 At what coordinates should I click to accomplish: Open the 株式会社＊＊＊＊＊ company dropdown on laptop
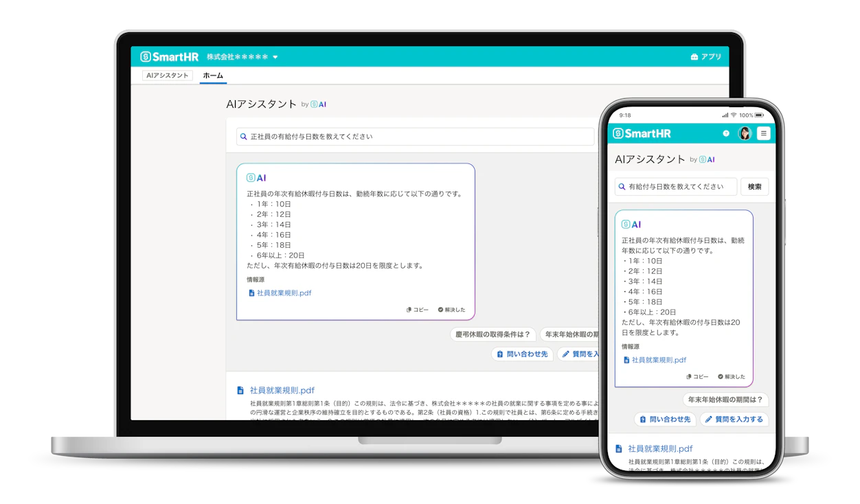pos(242,57)
